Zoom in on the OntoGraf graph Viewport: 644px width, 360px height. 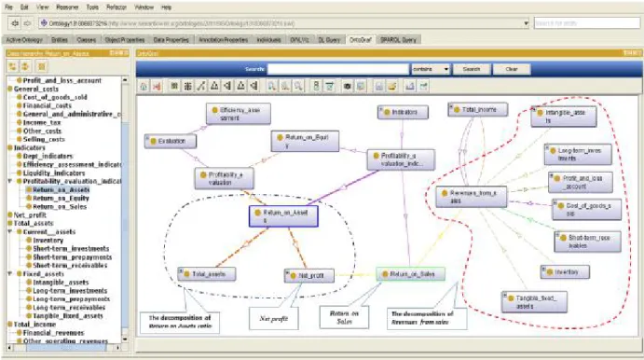(272, 86)
